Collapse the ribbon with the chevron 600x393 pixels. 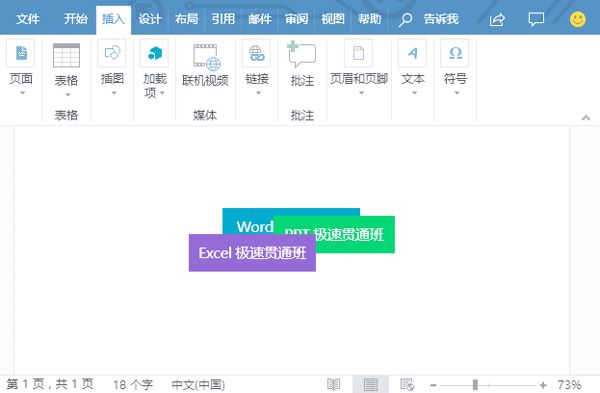coord(585,117)
